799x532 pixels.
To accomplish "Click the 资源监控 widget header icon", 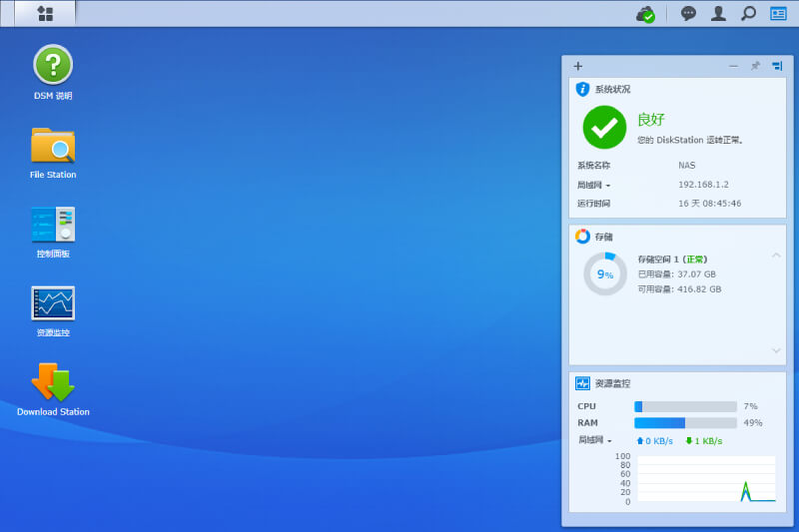I will tap(582, 383).
